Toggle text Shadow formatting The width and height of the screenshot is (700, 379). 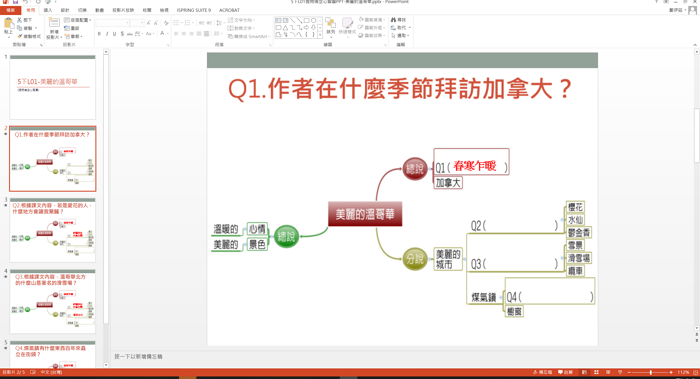tap(122, 34)
